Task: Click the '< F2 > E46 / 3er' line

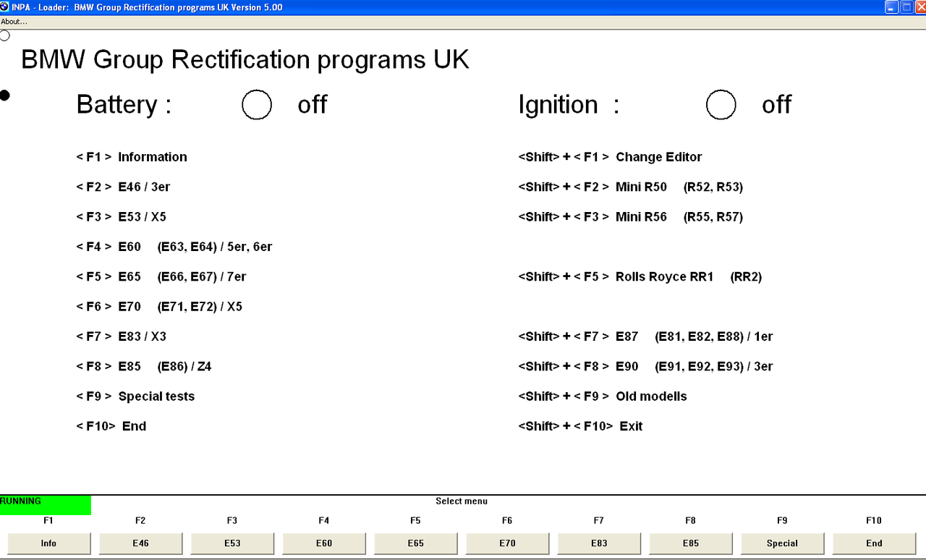Action: [123, 187]
